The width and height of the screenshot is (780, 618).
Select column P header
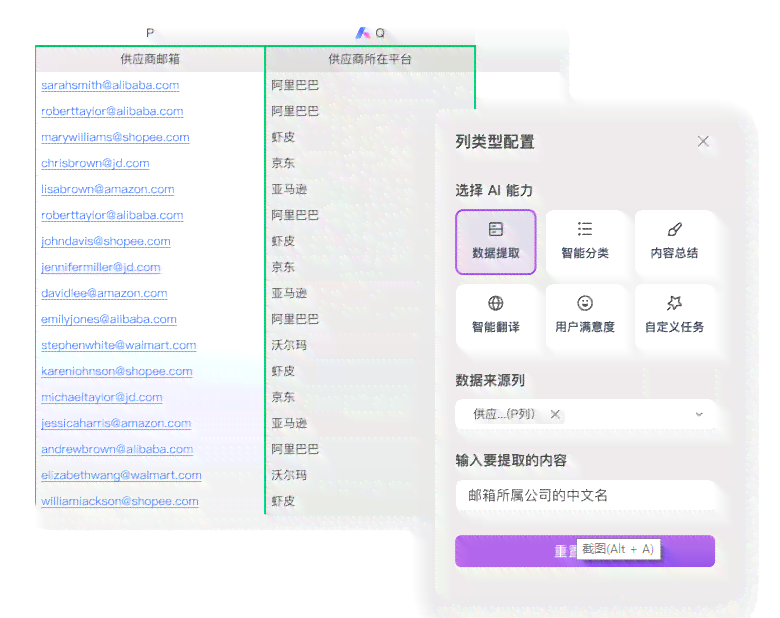point(150,33)
